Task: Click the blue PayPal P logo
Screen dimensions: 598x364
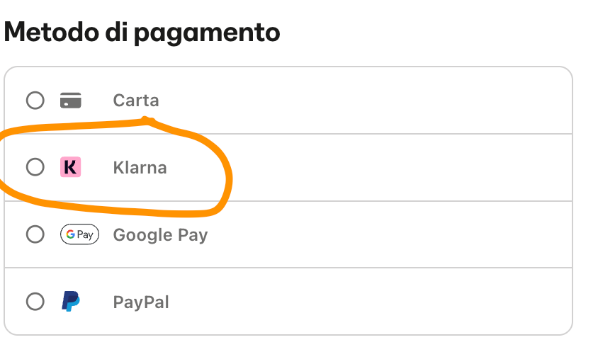Action: tap(71, 301)
